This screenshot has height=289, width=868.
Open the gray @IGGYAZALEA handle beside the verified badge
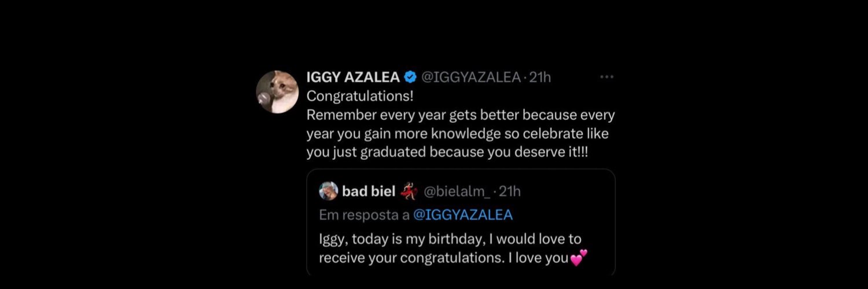[x=470, y=78]
